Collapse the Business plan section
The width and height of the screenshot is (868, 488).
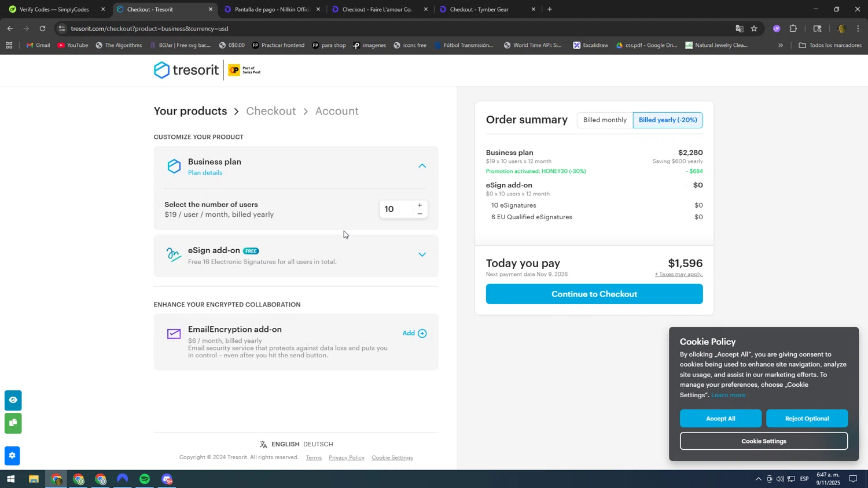(422, 166)
